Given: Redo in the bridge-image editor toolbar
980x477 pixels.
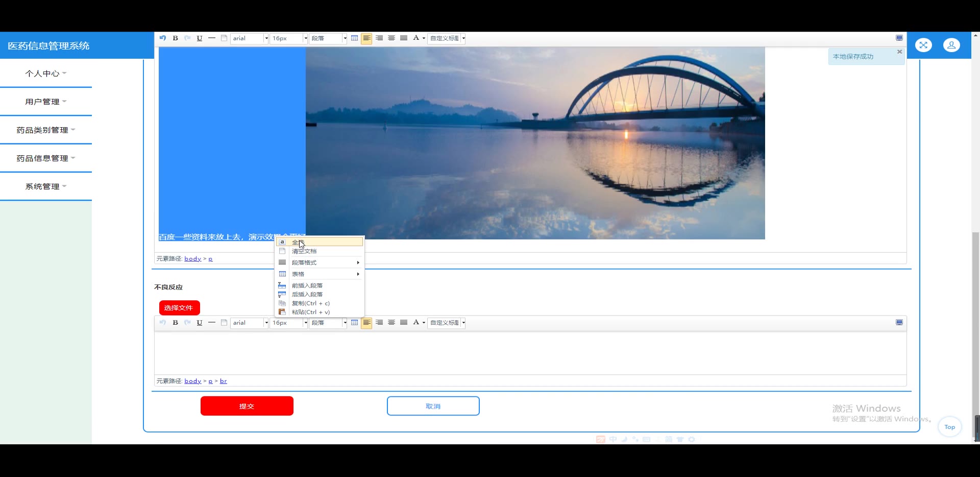Looking at the screenshot, I should point(187,38).
